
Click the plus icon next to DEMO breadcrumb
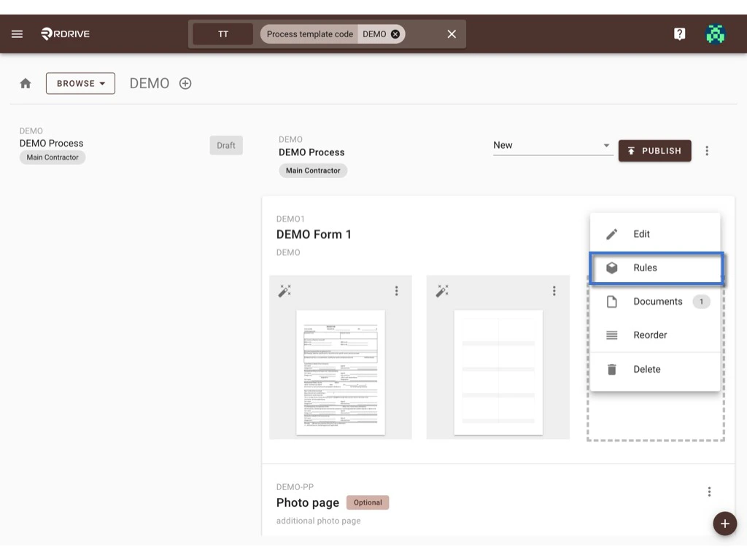(x=185, y=83)
